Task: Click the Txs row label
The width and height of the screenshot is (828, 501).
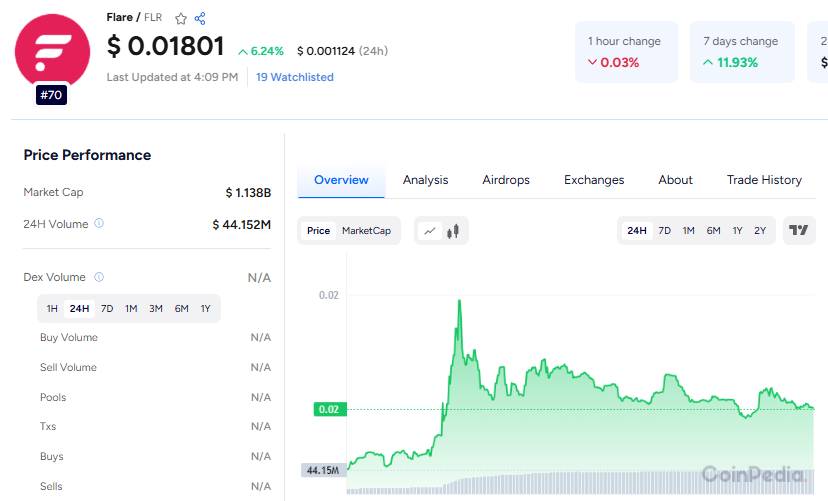Action: (48, 426)
